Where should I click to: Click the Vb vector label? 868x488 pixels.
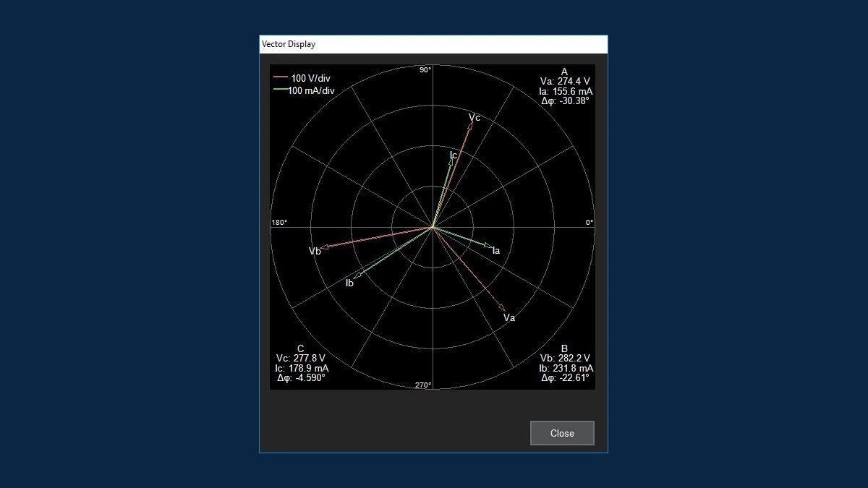pyautogui.click(x=315, y=251)
